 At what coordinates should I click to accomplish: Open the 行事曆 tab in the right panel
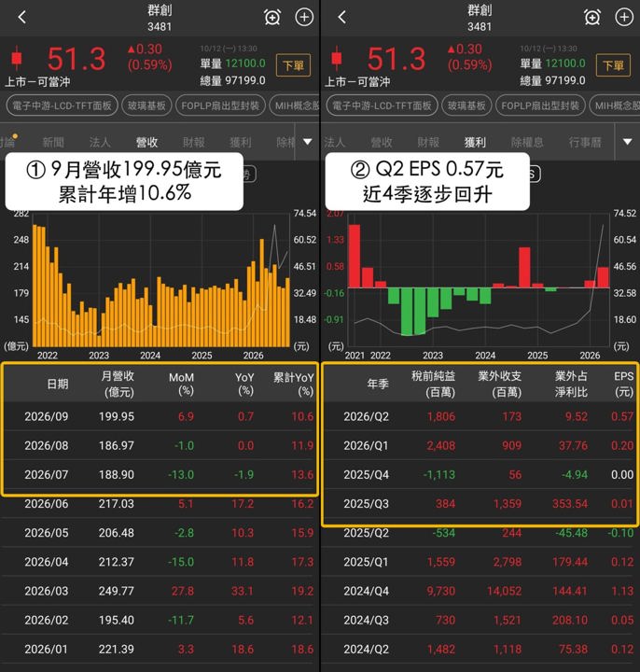(585, 142)
